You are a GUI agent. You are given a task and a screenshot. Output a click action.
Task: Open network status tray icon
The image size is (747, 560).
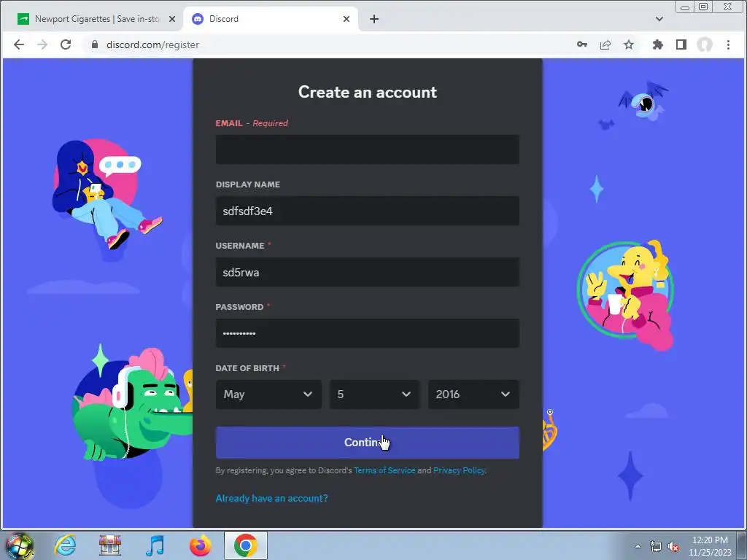[x=656, y=546]
